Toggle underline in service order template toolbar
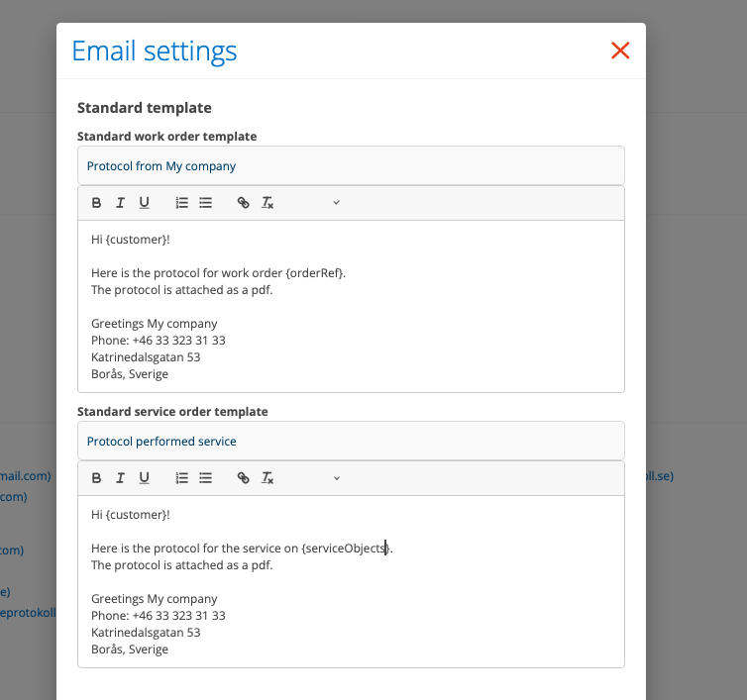 (144, 478)
